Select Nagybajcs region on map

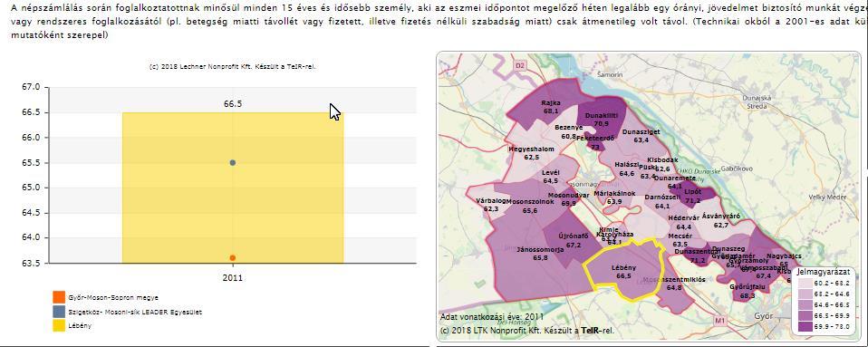click(x=785, y=259)
